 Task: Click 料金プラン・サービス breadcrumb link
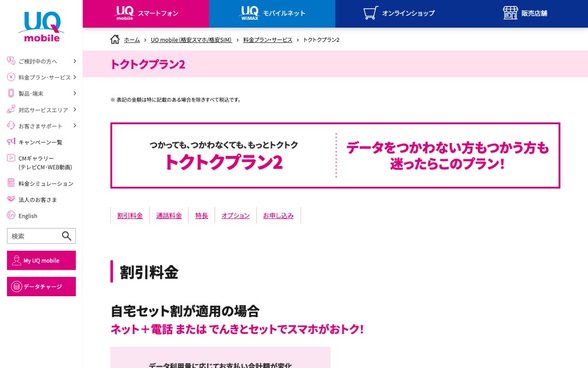click(268, 40)
